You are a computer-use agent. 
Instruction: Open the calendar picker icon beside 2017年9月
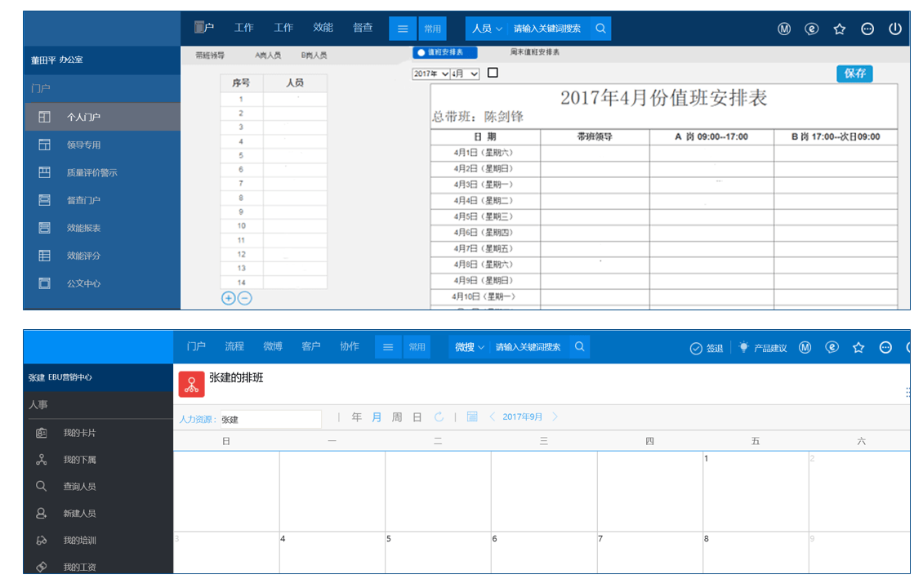pyautogui.click(x=472, y=417)
